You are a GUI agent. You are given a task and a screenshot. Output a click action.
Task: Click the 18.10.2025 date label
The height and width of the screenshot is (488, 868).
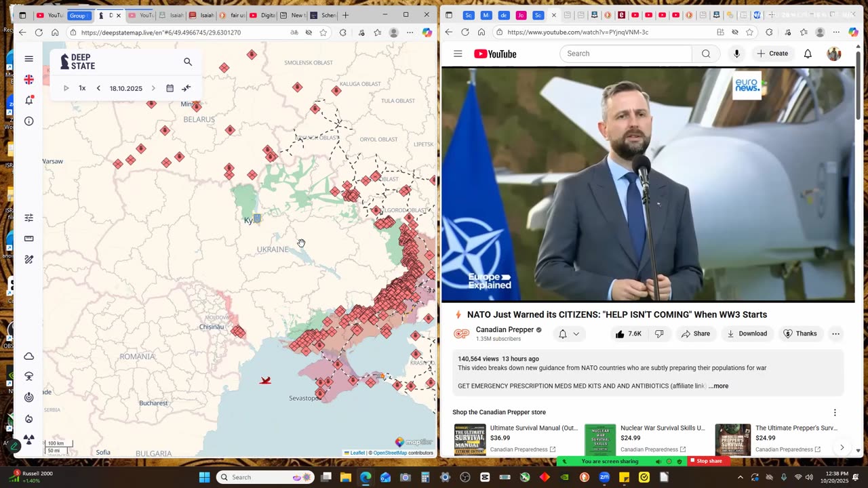coord(126,88)
